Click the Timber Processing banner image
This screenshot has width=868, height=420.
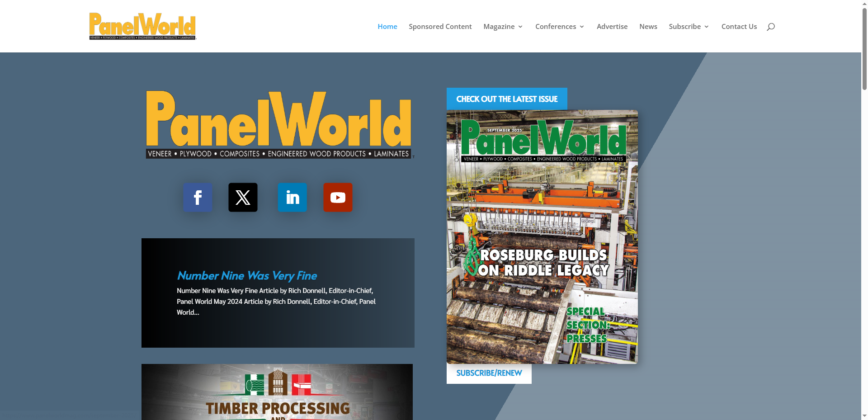click(x=277, y=392)
